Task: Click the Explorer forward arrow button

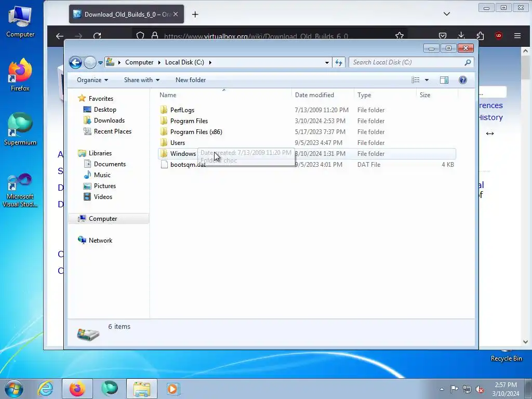Action: click(x=90, y=62)
